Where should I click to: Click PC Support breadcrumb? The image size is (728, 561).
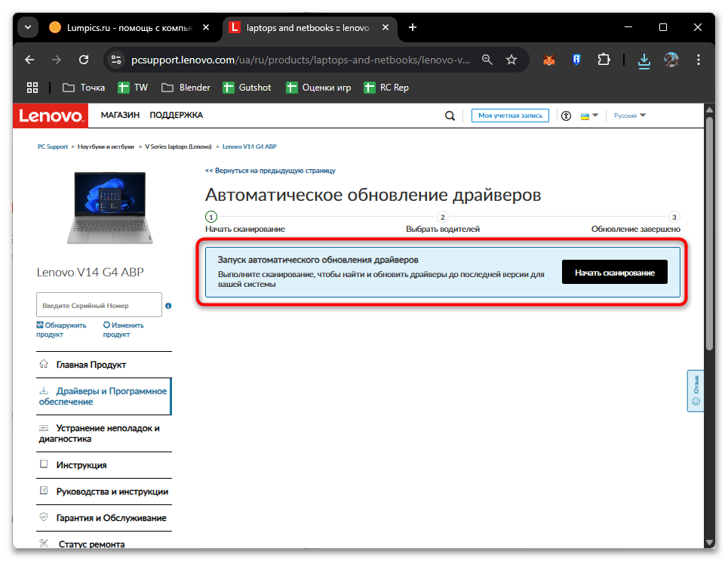point(53,146)
